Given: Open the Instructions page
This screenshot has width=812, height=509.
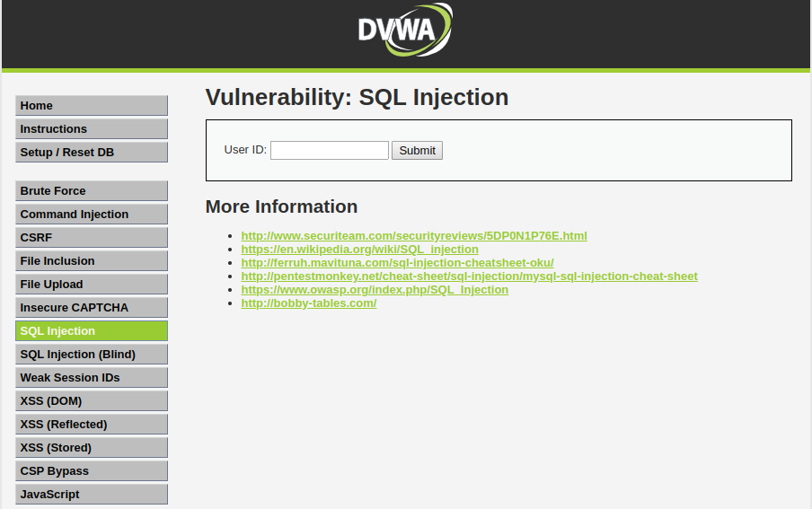Looking at the screenshot, I should coord(91,129).
